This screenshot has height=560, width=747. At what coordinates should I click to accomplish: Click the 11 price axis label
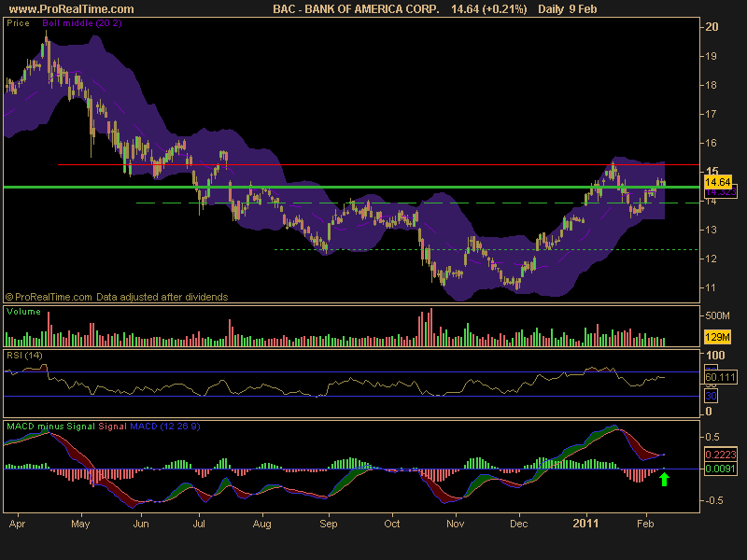click(x=711, y=288)
